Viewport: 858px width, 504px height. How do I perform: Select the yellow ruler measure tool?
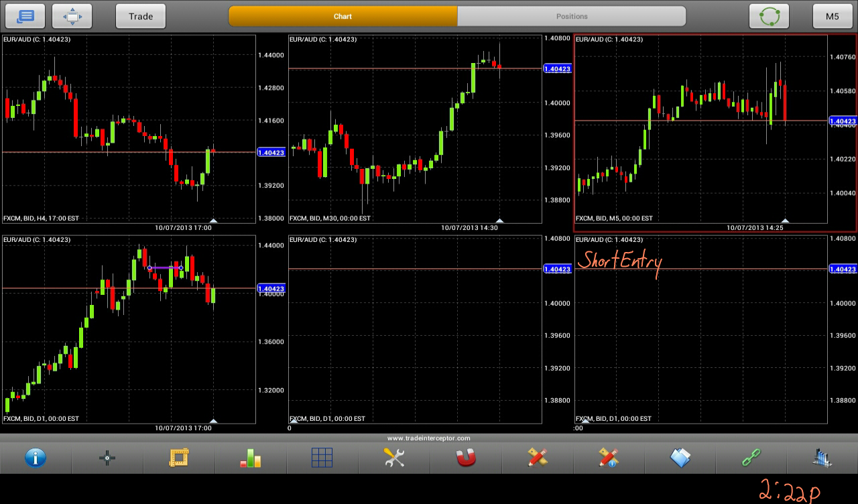pos(179,458)
